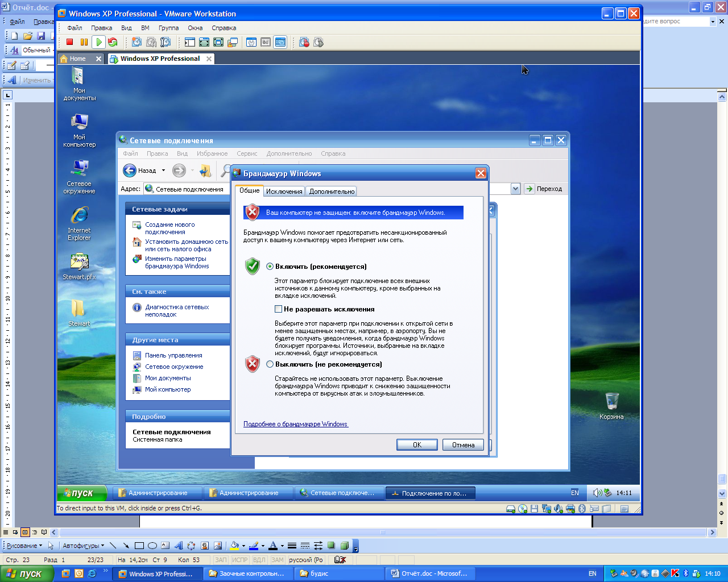Click the red Power Off button in VMware toolbar
Viewport: 728px width, 582px height.
click(69, 42)
